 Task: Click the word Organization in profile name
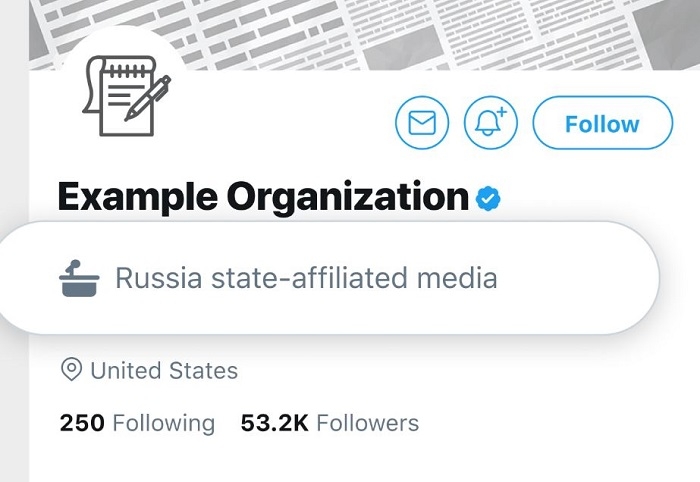click(347, 198)
